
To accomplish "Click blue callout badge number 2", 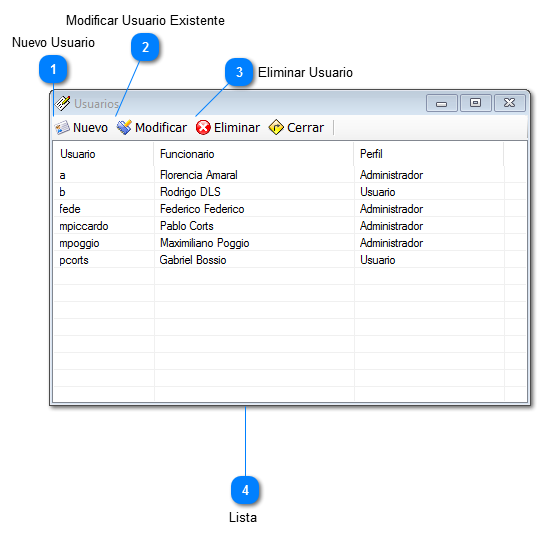I will pyautogui.click(x=145, y=47).
